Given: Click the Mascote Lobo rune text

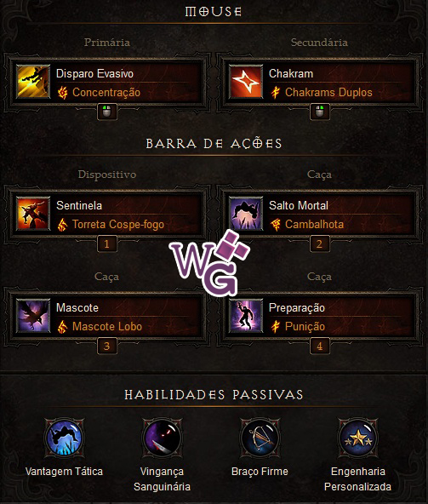Looking at the screenshot, I should tap(107, 327).
